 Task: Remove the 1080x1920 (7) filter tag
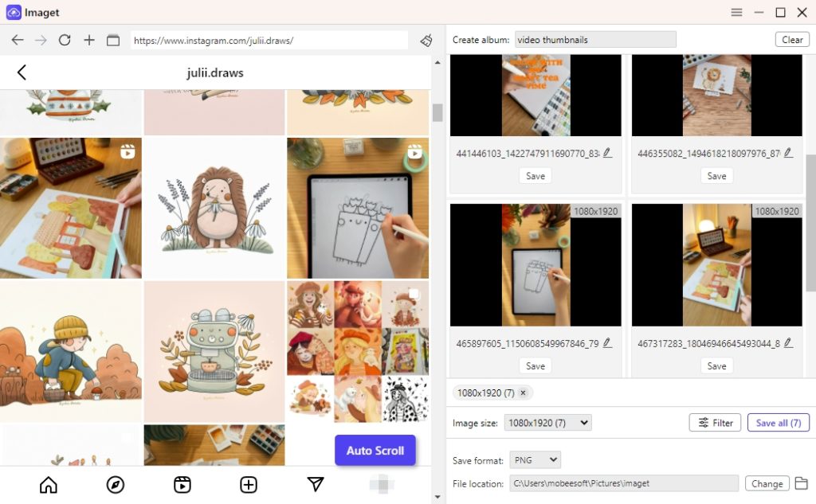pyautogui.click(x=524, y=393)
